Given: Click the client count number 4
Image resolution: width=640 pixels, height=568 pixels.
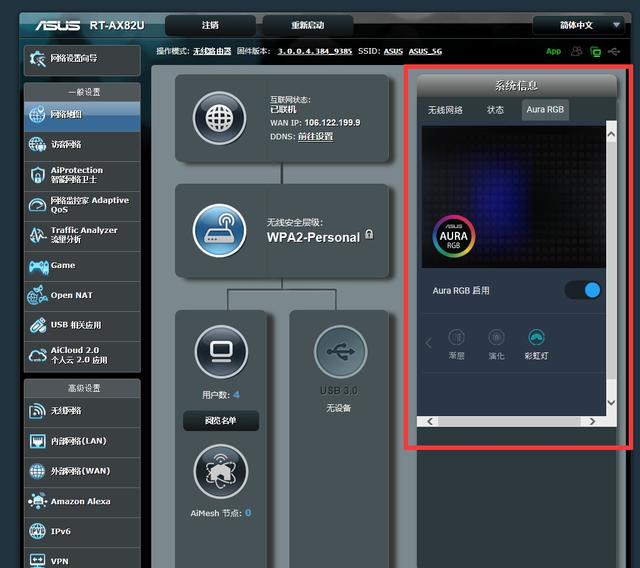Looking at the screenshot, I should point(236,395).
